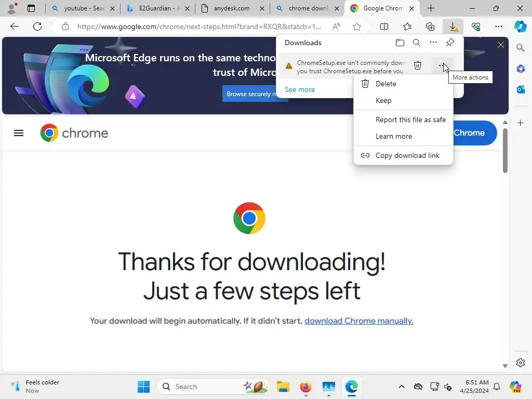Viewport: 532px width, 399px height.
Task: Open File Explorer from the taskbar
Action: tap(283, 387)
